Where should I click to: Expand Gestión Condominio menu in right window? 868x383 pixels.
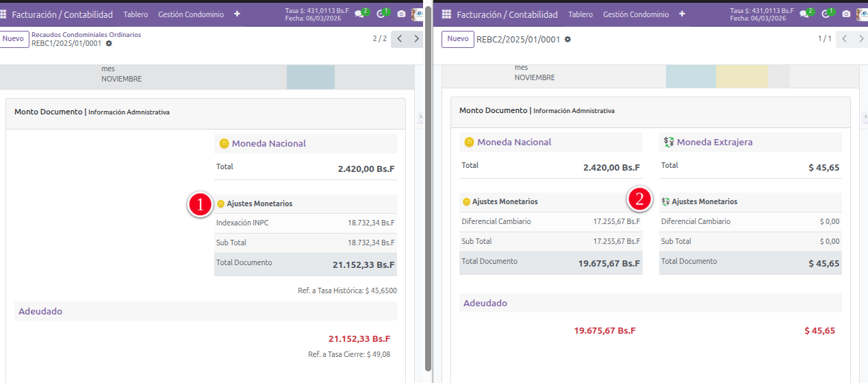click(x=635, y=14)
